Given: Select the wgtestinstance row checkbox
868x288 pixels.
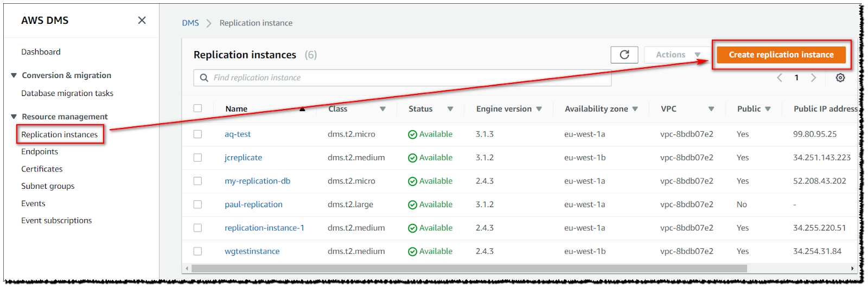Looking at the screenshot, I should pos(197,251).
